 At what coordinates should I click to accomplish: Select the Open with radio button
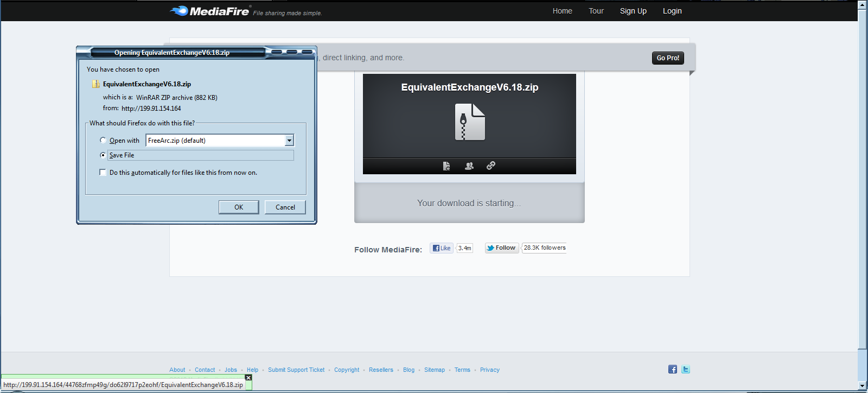pos(103,140)
